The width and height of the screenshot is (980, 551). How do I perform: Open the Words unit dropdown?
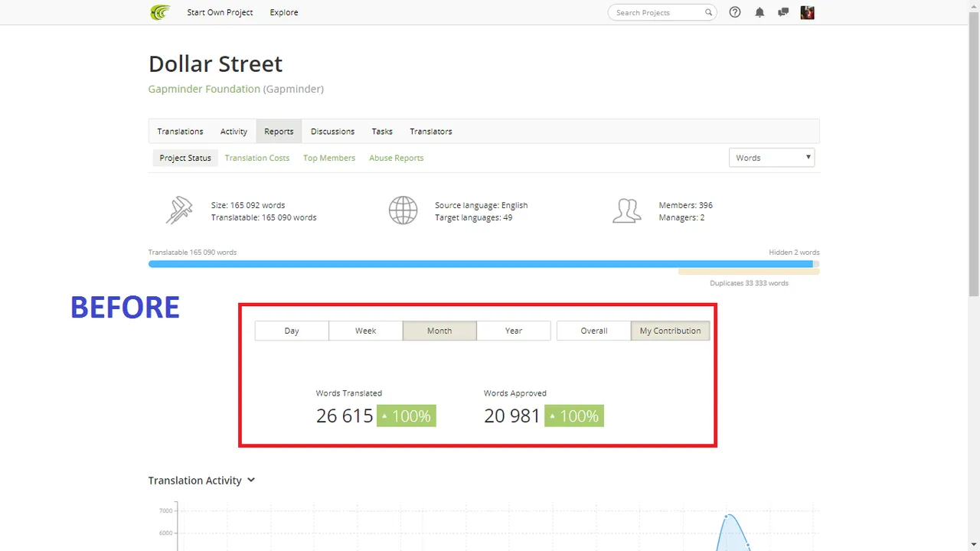click(772, 158)
